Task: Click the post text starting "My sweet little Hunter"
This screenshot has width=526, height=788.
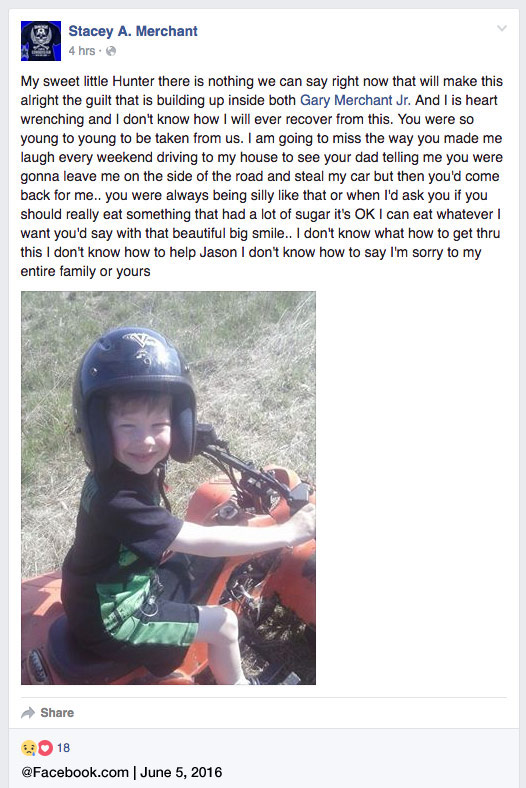Action: (x=262, y=176)
